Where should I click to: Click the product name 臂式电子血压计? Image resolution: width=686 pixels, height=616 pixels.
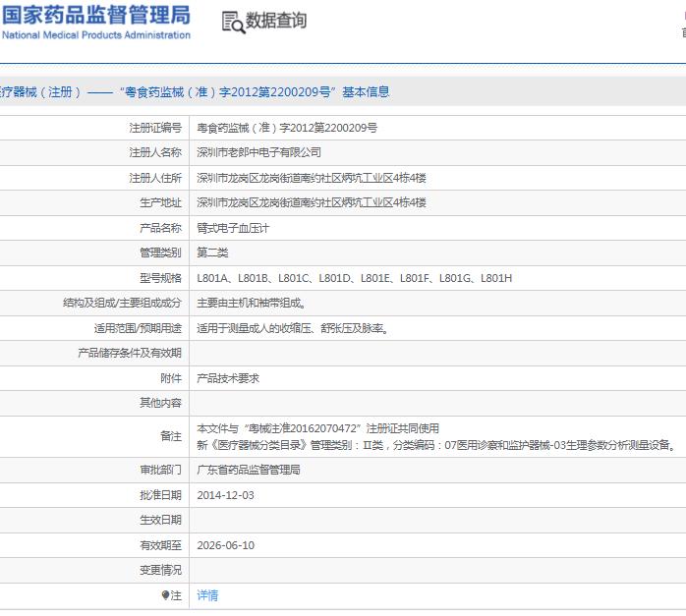233,228
